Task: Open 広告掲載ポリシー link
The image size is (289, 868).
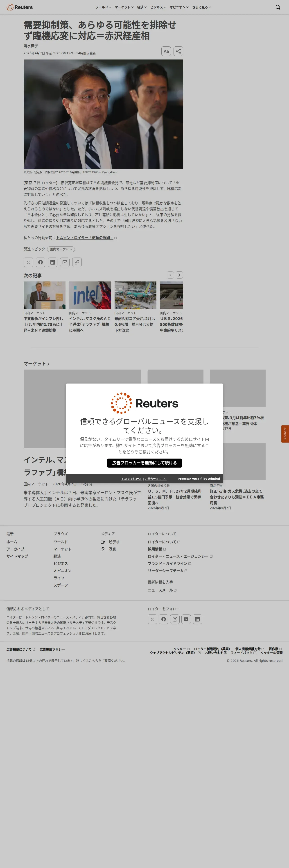Action: (52, 649)
